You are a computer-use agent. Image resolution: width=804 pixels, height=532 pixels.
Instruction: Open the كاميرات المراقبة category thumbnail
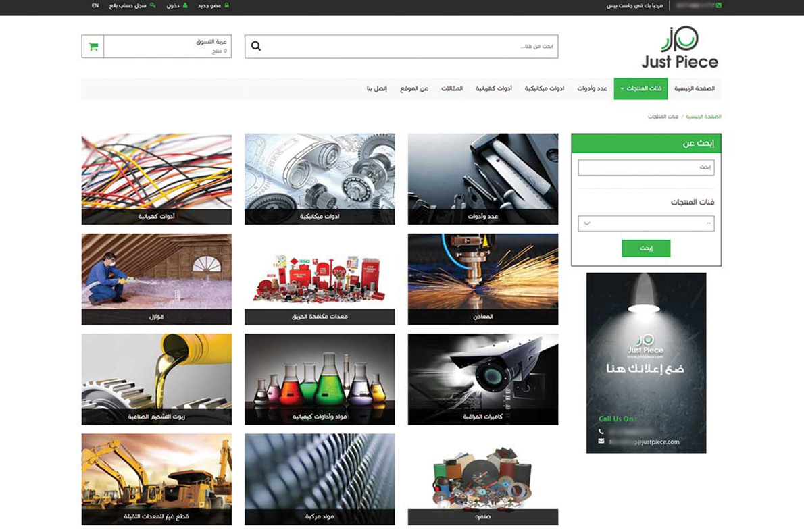(x=483, y=379)
